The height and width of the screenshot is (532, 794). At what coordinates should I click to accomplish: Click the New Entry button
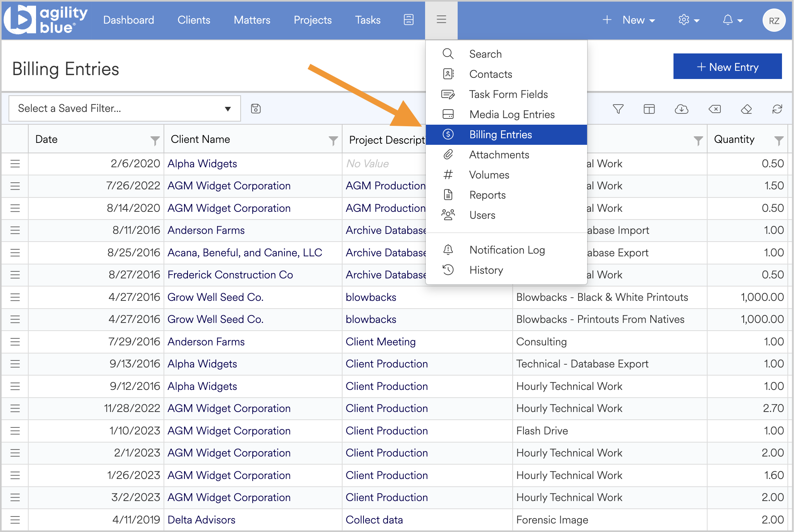[x=727, y=67]
